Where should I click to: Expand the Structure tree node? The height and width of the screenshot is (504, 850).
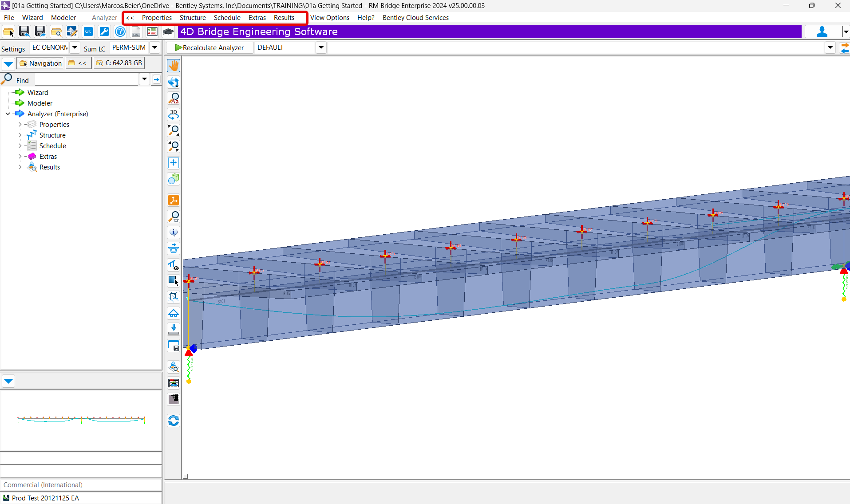[20, 135]
